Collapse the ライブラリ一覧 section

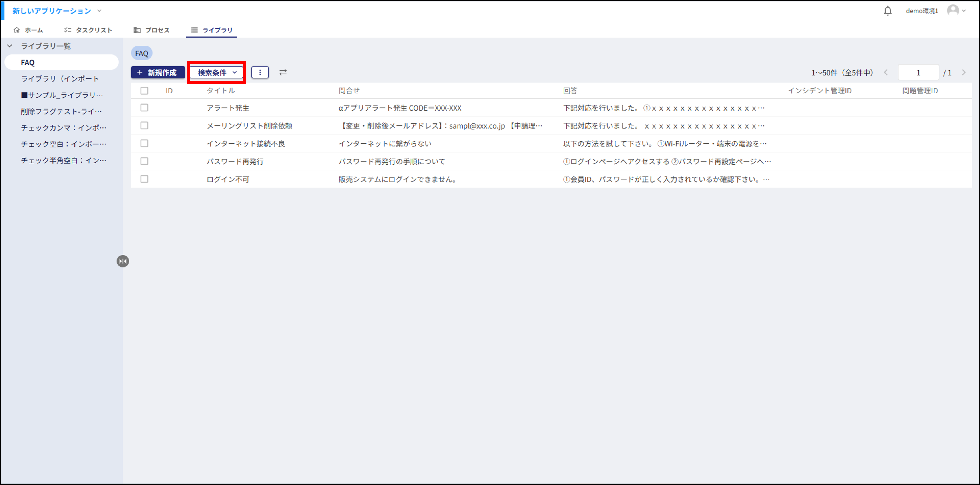click(10, 46)
